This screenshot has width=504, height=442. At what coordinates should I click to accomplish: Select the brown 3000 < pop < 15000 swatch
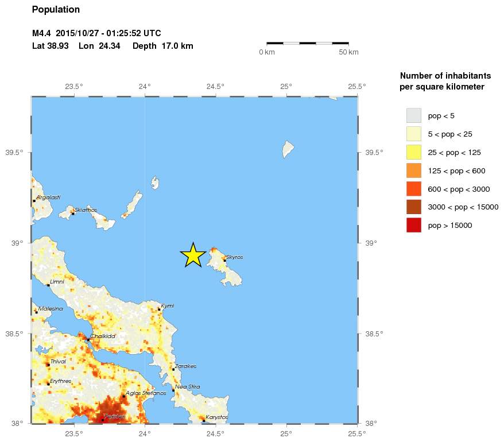tap(414, 207)
